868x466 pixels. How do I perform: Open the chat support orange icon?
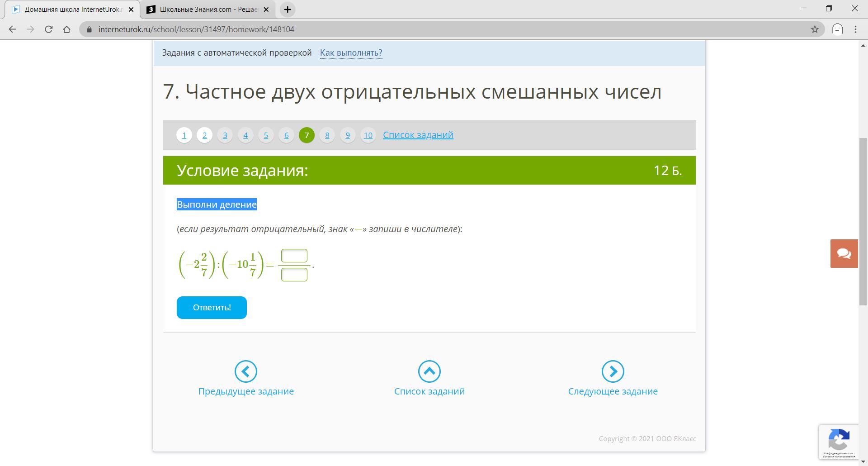pos(844,253)
